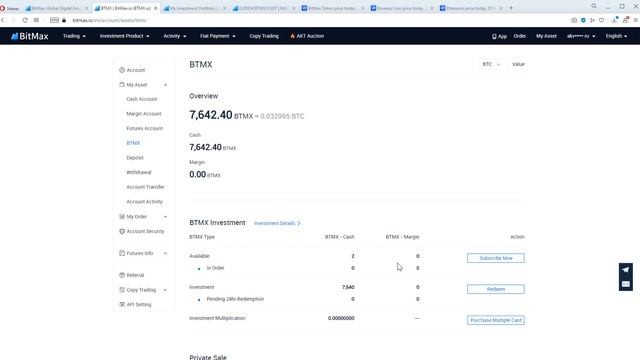Click the Redeem button
The height and width of the screenshot is (360, 640).
[x=496, y=289]
